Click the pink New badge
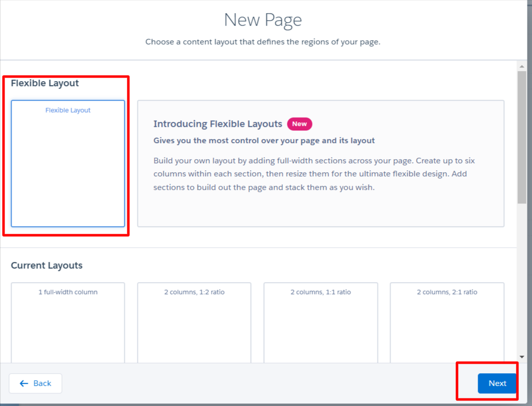 pos(299,124)
